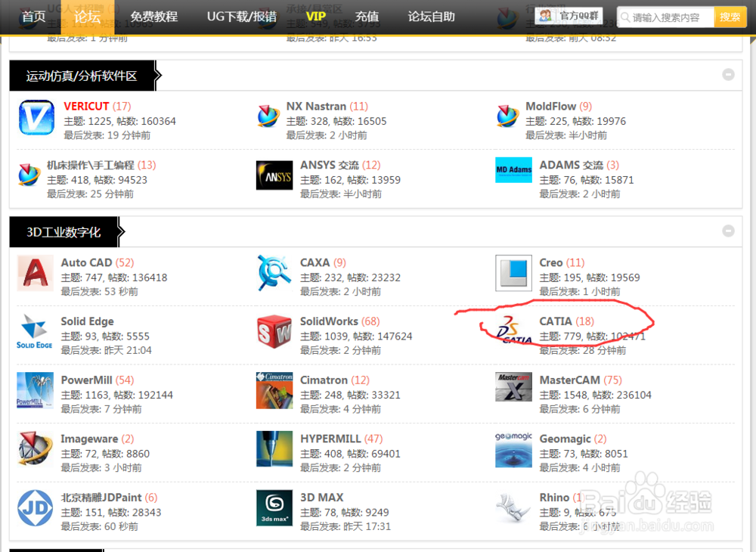The image size is (756, 552).
Task: Open the CAXA forum link
Action: click(x=314, y=262)
